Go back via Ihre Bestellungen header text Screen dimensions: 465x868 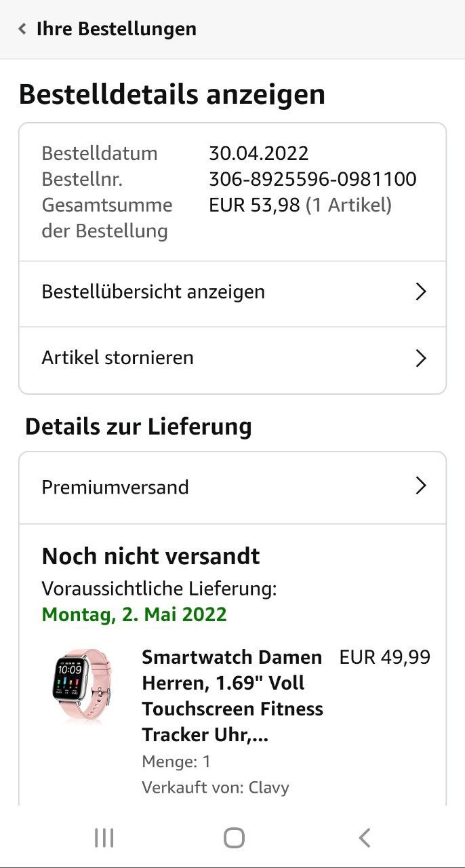pyautogui.click(x=116, y=29)
